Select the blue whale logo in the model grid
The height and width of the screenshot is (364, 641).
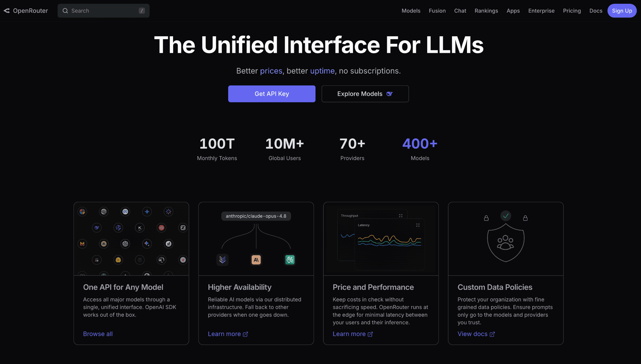[97, 228]
